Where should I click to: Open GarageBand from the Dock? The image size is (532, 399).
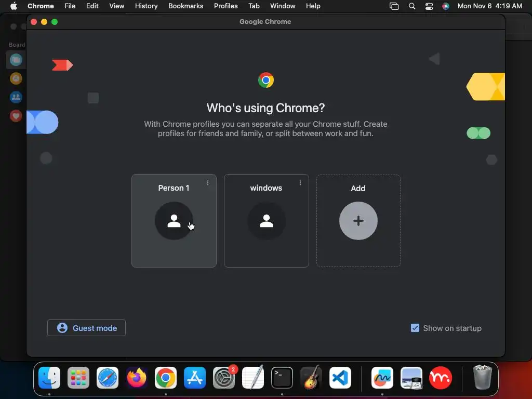coord(311,378)
